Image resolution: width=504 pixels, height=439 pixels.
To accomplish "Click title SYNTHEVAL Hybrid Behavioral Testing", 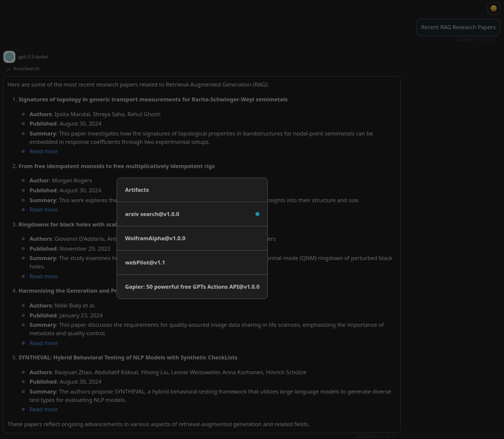I will click(128, 357).
